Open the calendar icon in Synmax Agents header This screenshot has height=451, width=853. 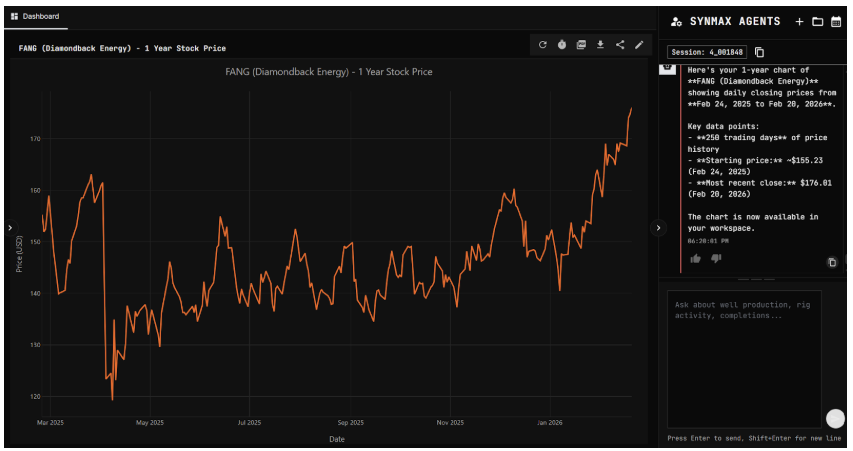pyautogui.click(x=836, y=21)
